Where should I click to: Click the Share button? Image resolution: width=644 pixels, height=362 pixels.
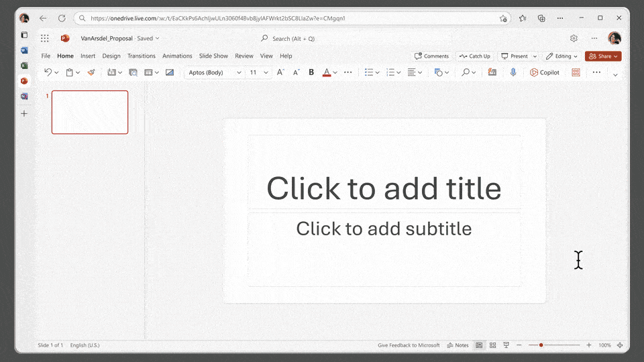click(602, 56)
